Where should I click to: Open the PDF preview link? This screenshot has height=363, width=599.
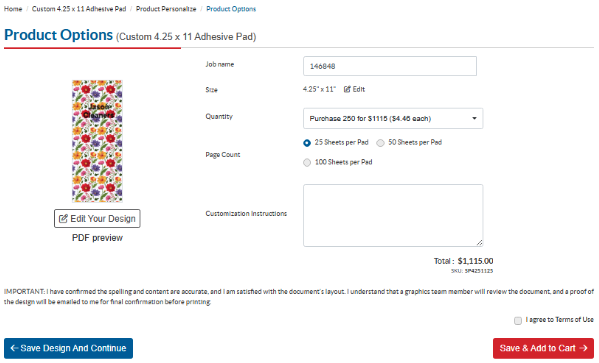point(97,238)
